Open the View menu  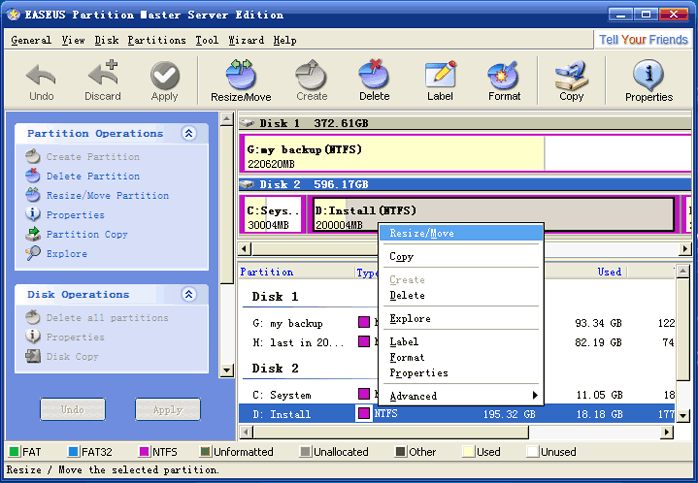(x=73, y=40)
